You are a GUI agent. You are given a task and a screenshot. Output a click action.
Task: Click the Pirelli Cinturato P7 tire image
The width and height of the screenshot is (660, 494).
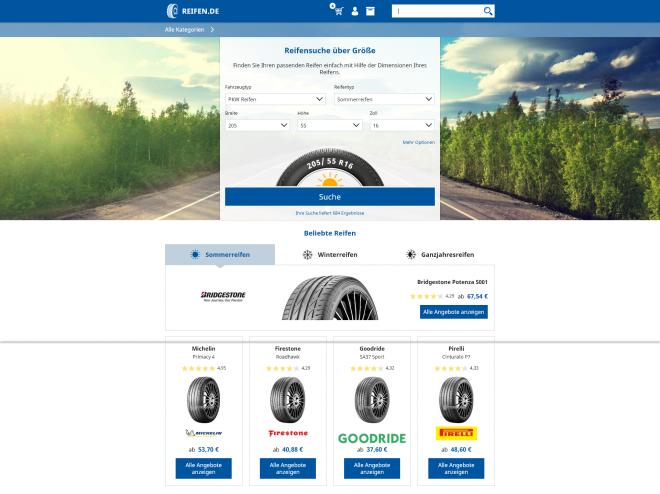pyautogui.click(x=456, y=400)
